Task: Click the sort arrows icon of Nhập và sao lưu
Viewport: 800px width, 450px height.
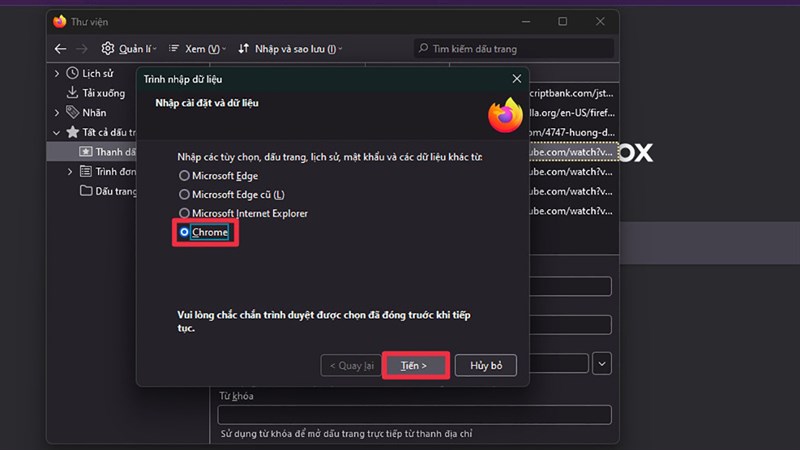Action: [x=243, y=48]
